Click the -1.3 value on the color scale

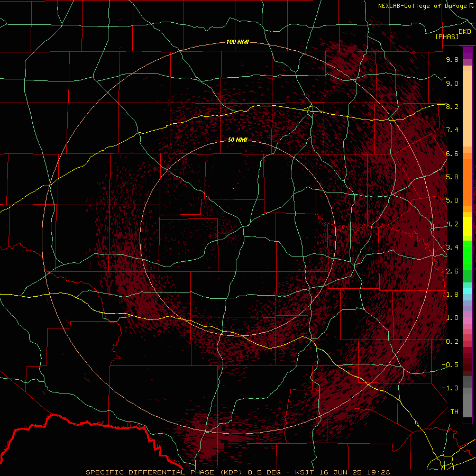tap(450, 388)
